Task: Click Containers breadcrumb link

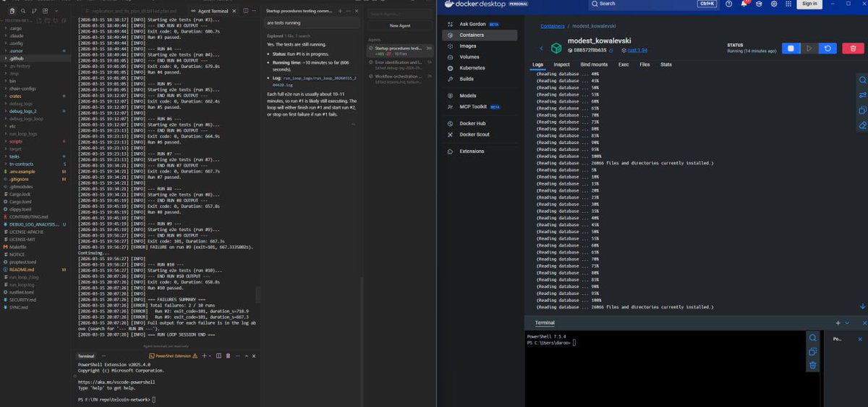Action: [x=553, y=27]
